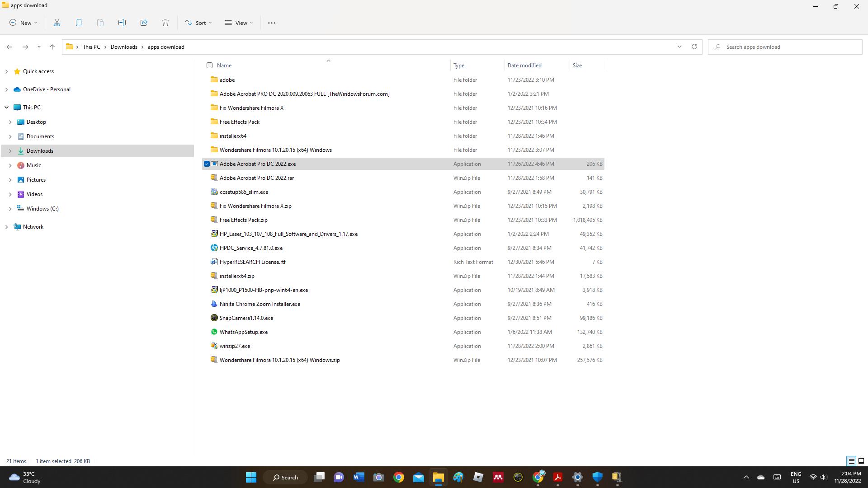Toggle the select all items checkbox
The width and height of the screenshot is (868, 488).
click(209, 66)
